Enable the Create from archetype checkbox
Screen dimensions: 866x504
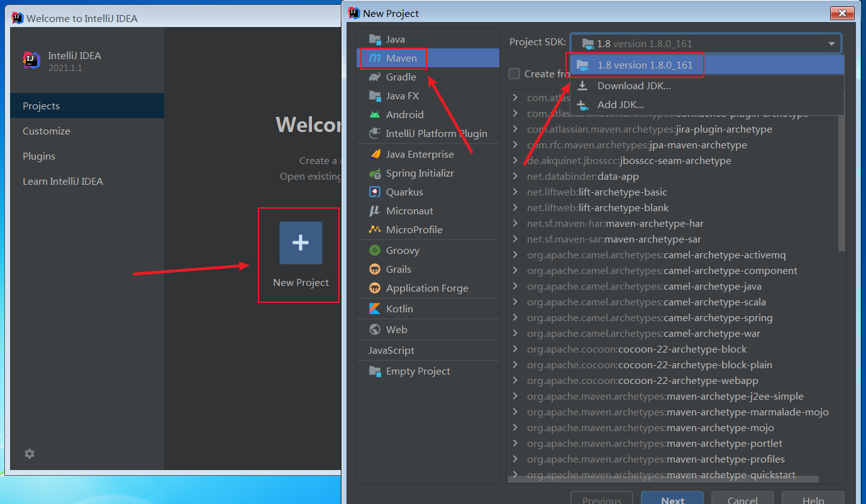point(514,74)
